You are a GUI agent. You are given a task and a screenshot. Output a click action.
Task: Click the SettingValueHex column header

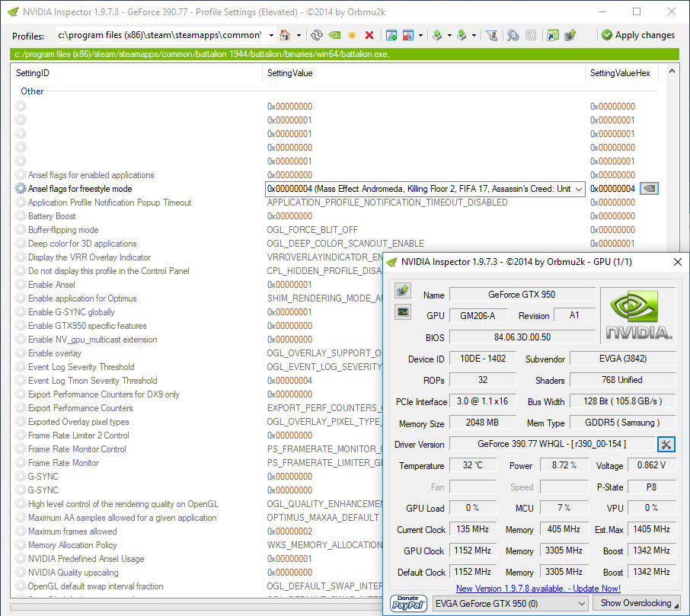621,73
